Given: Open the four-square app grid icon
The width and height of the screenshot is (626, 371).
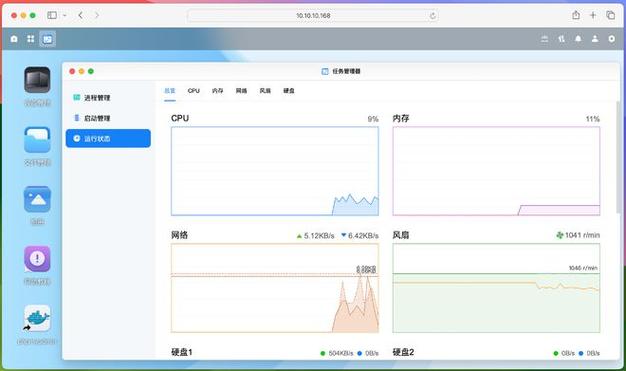Looking at the screenshot, I should click(31, 39).
